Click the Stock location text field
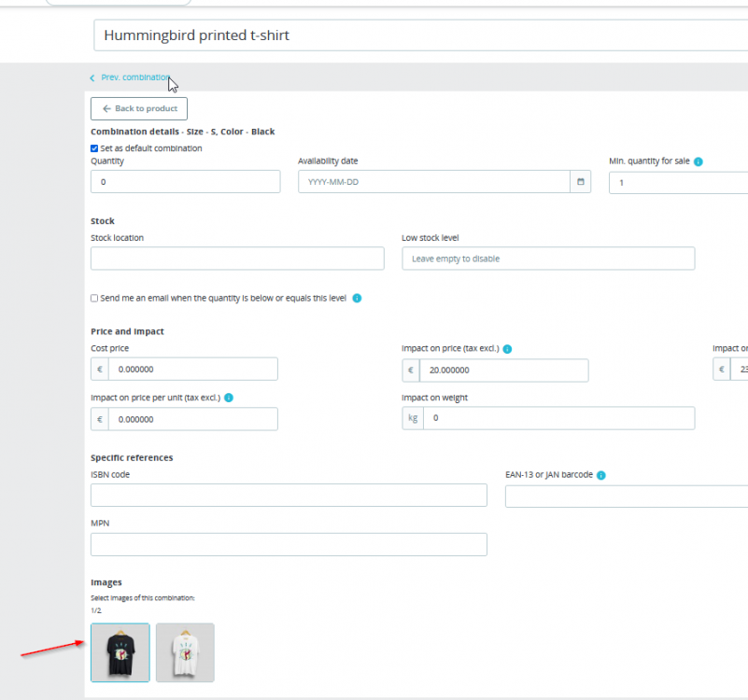Screen dimensions: 748x700 [237, 259]
